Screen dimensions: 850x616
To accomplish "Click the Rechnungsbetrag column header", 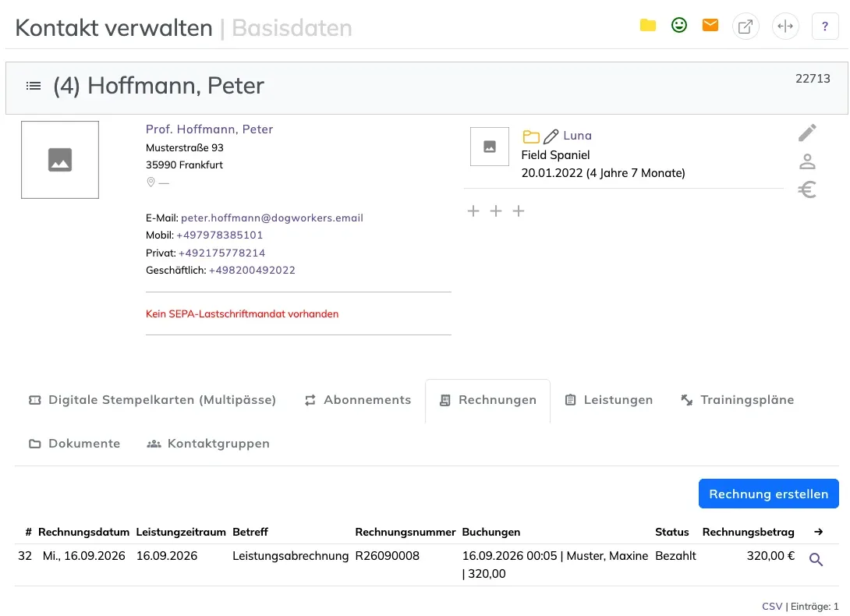I will (749, 532).
